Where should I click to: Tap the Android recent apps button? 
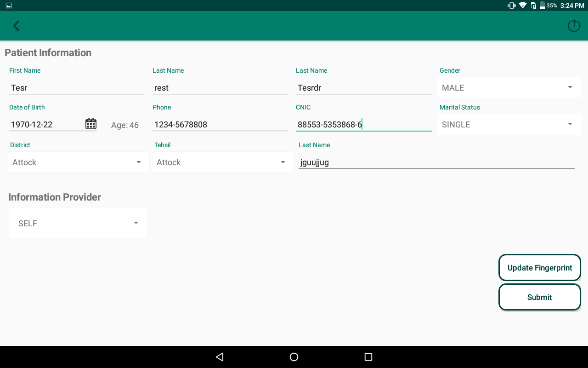pos(368,357)
